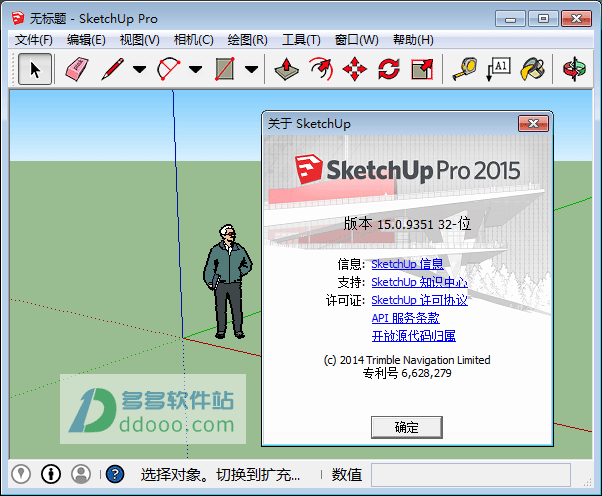Expand the shape tools dropdown arrow
This screenshot has height=496, width=602.
click(251, 69)
